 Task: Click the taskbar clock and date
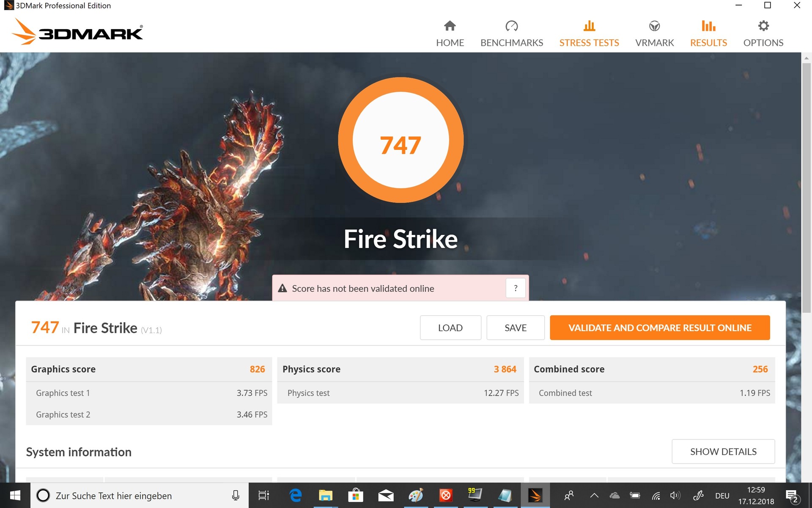point(756,495)
